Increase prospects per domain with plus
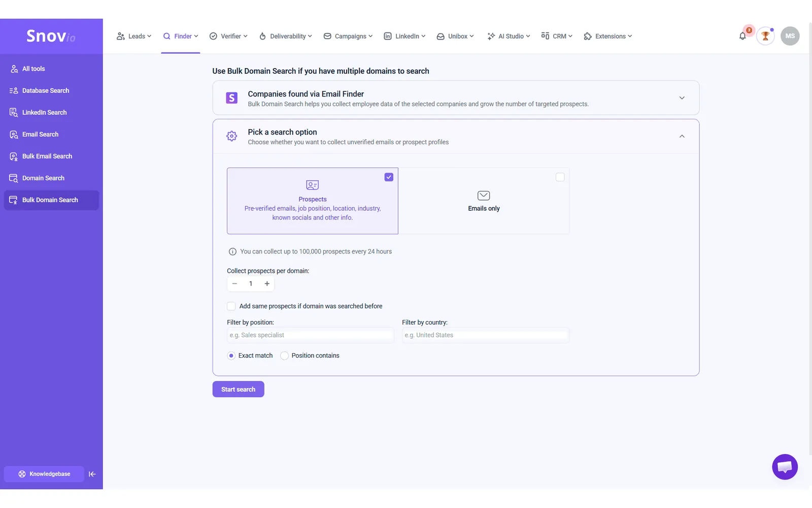 (267, 283)
